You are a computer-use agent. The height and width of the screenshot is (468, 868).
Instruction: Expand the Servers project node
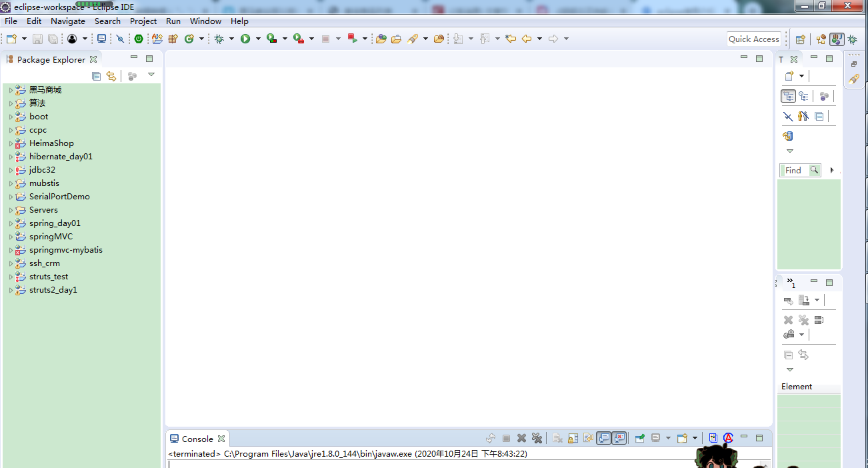[x=11, y=210]
